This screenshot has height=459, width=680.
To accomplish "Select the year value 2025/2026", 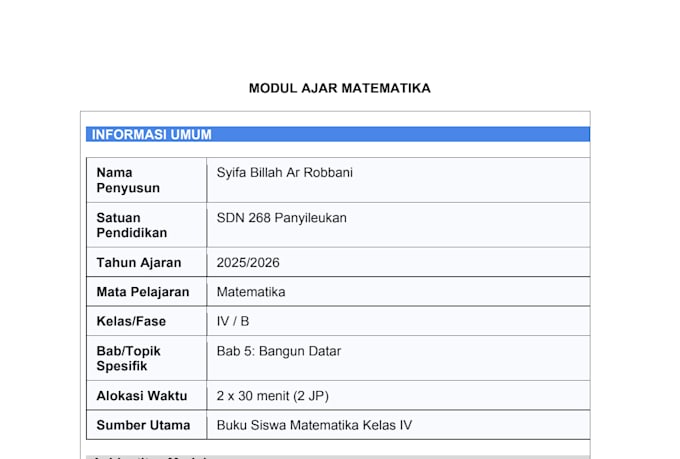I will point(248,262).
